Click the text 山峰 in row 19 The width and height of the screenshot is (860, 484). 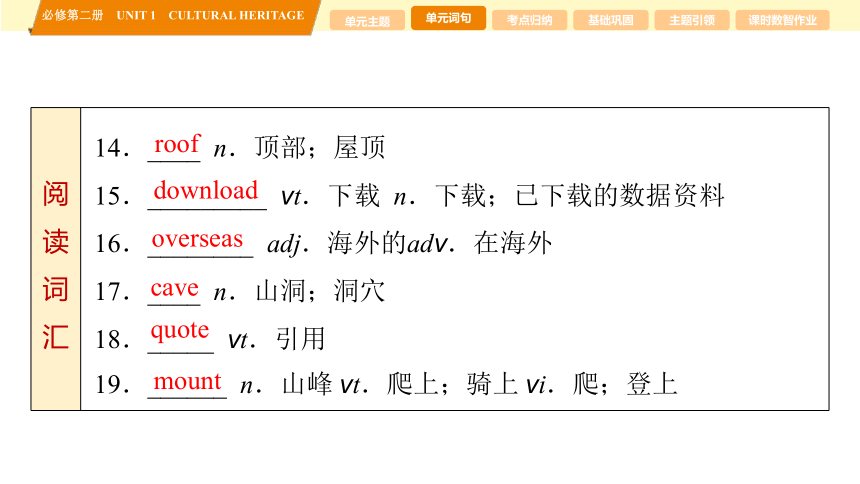coord(307,384)
